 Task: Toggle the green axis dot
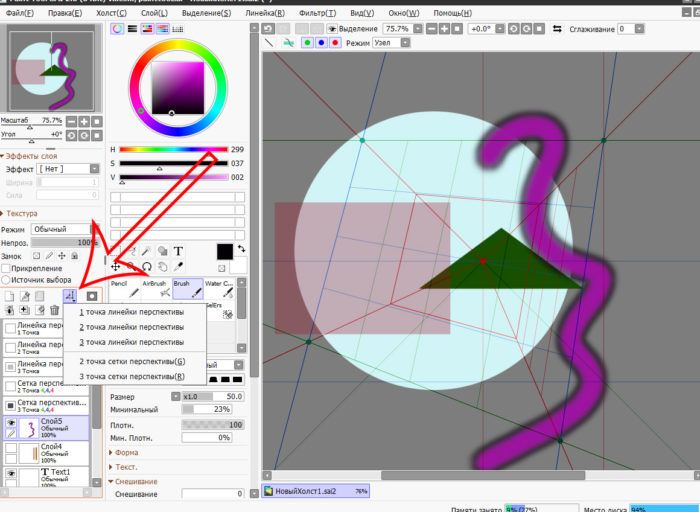[307, 43]
